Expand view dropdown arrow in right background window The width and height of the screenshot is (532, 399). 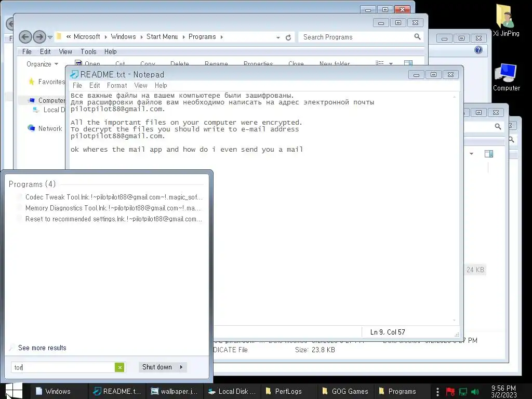click(471, 154)
